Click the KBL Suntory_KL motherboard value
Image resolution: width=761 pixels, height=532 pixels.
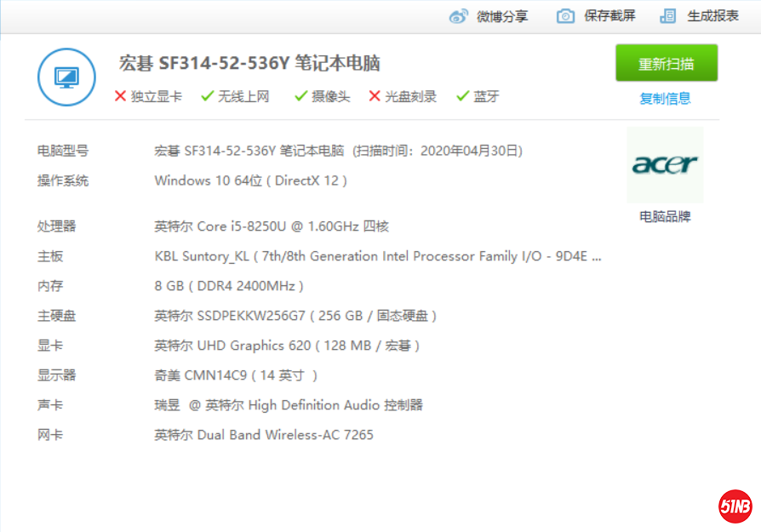click(378, 256)
